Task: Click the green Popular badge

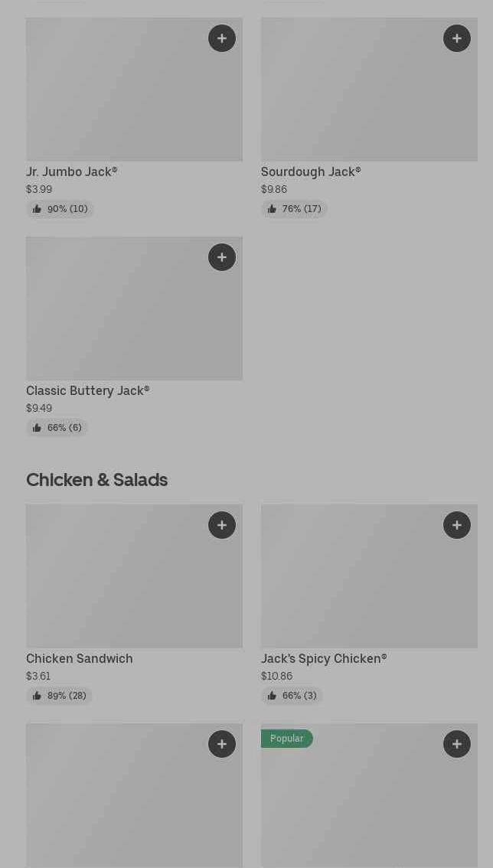Action: point(287,739)
